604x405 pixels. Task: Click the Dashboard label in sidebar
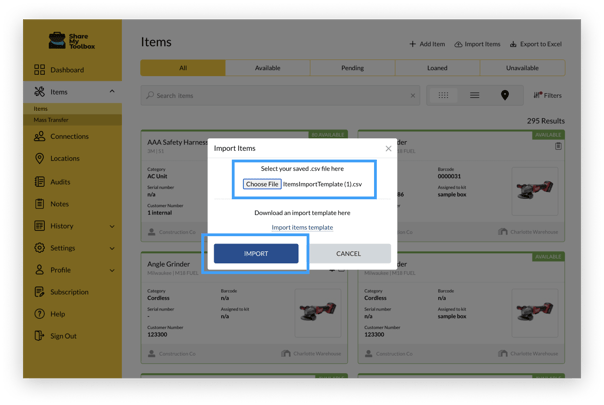point(67,70)
